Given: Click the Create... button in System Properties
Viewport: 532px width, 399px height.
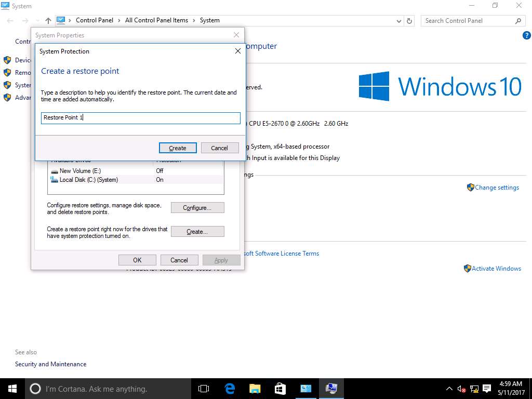Looking at the screenshot, I should click(197, 232).
